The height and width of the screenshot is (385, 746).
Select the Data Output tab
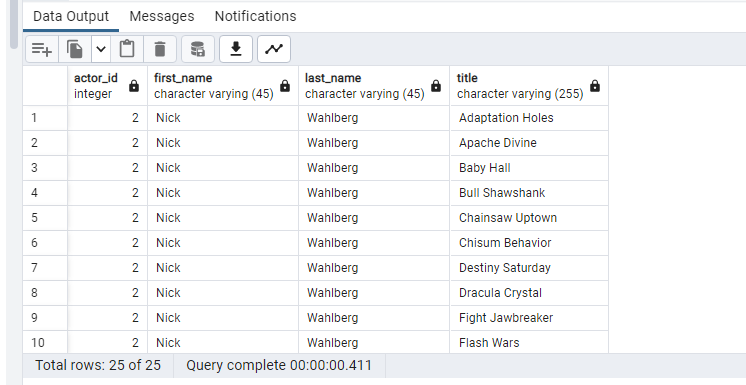(x=71, y=16)
